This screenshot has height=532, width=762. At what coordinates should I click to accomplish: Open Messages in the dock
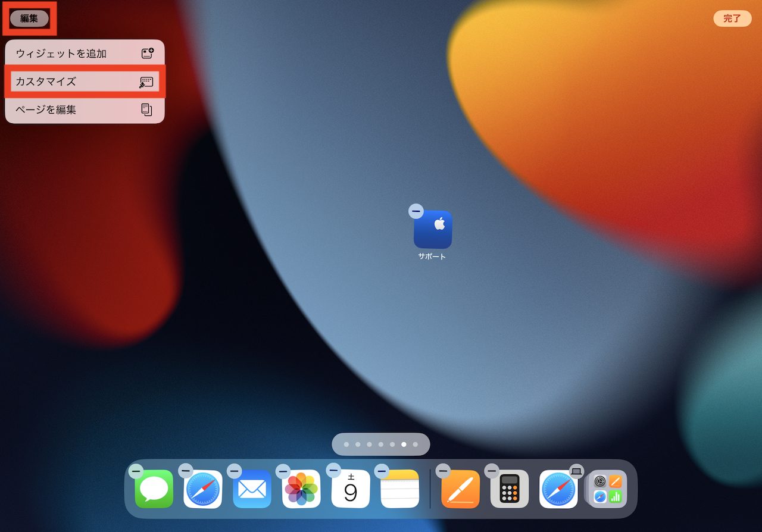(154, 489)
